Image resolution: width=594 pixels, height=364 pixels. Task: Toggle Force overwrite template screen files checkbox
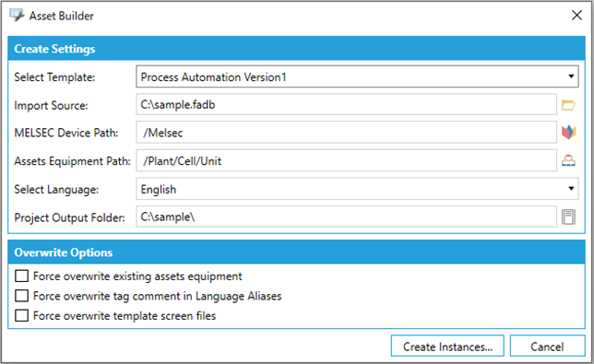(21, 315)
